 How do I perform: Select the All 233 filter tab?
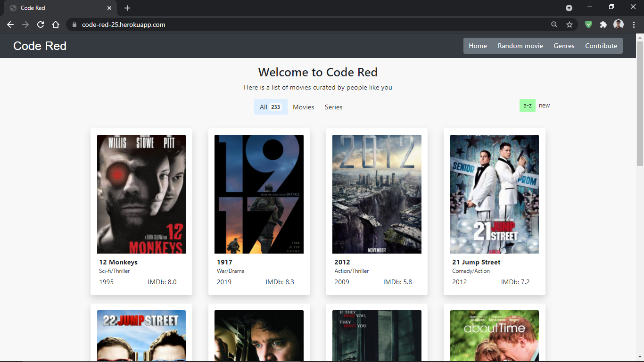click(x=271, y=107)
